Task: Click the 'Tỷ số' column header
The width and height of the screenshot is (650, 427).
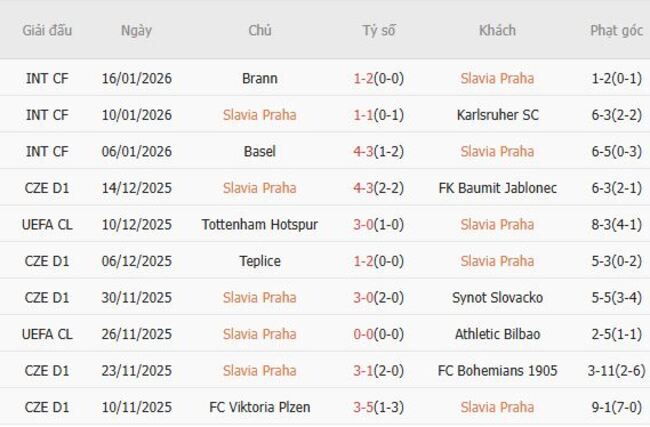Action: (x=379, y=30)
